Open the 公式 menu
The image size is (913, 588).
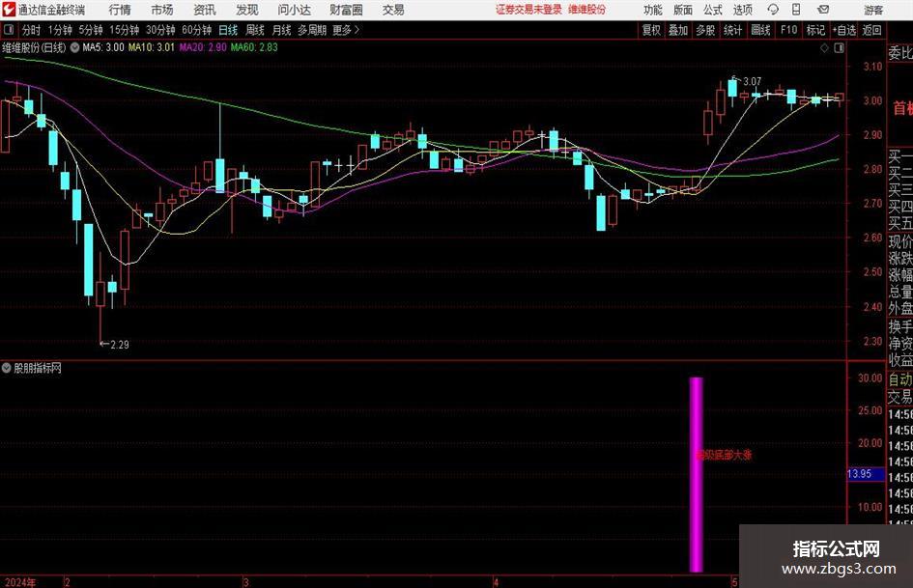click(713, 10)
